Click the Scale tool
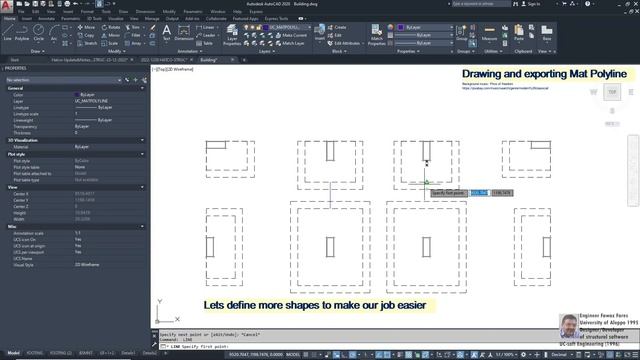The image size is (640, 360). (x=109, y=43)
